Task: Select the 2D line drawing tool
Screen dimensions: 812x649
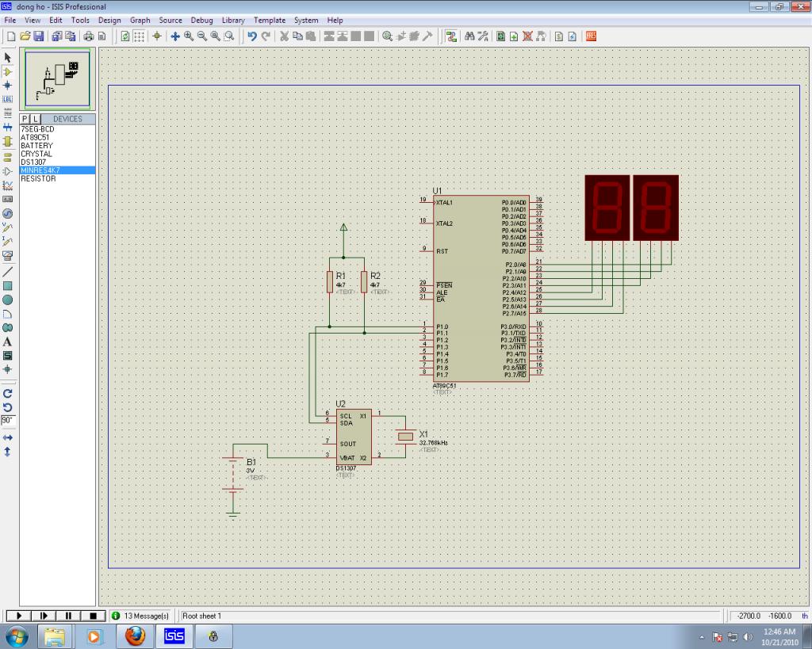Action: [x=8, y=271]
